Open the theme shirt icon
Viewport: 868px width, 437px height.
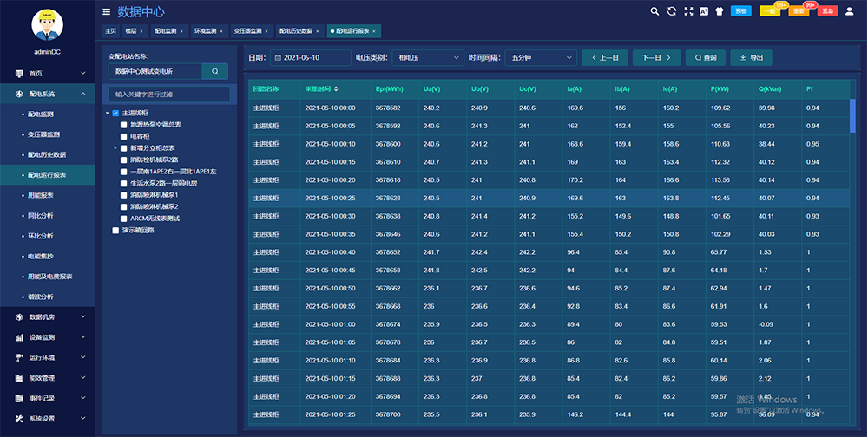pos(718,11)
